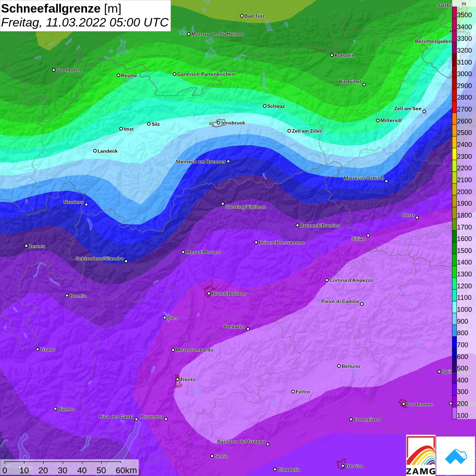Select the 3500 m legend color swatch

click(454, 13)
